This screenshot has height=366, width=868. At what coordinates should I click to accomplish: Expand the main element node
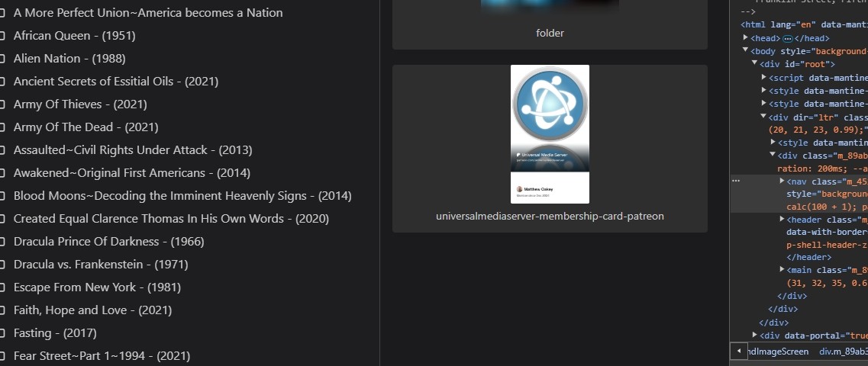point(782,269)
